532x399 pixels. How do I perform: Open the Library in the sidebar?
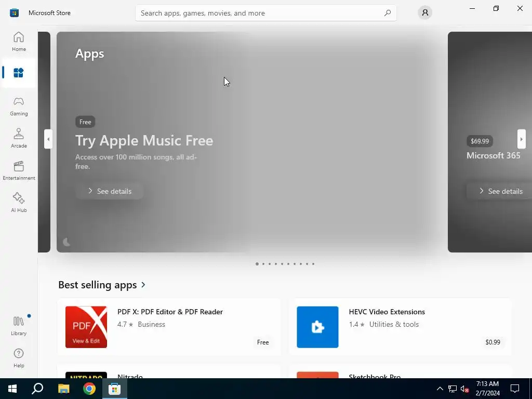pos(19,326)
